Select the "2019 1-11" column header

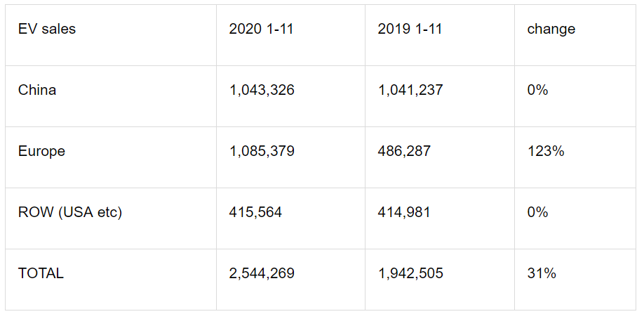coord(410,29)
